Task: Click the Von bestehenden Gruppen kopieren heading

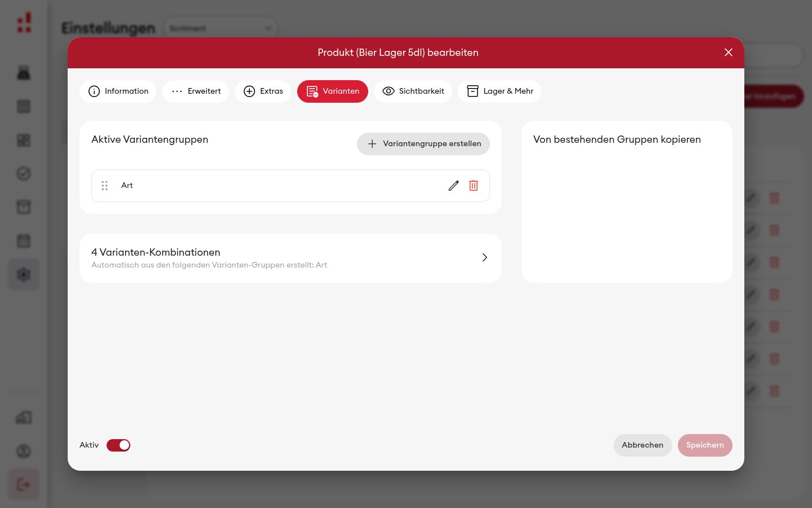Action: [617, 139]
